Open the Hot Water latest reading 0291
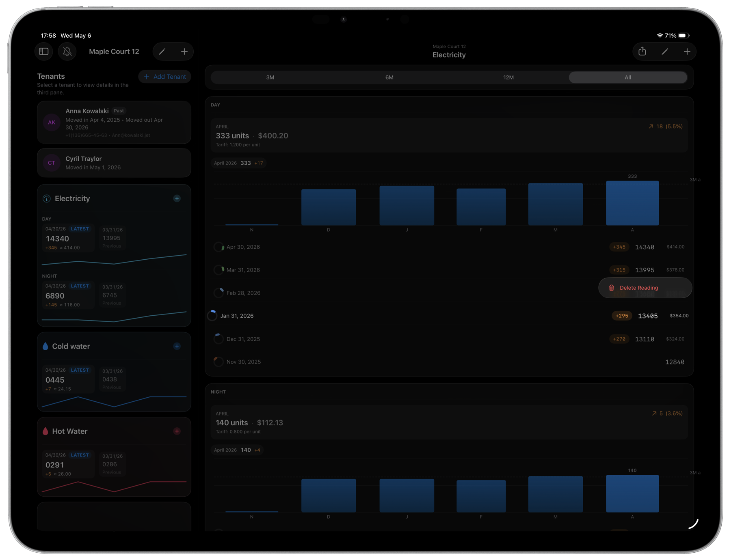Viewport: 731px width, 560px height. pyautogui.click(x=68, y=464)
